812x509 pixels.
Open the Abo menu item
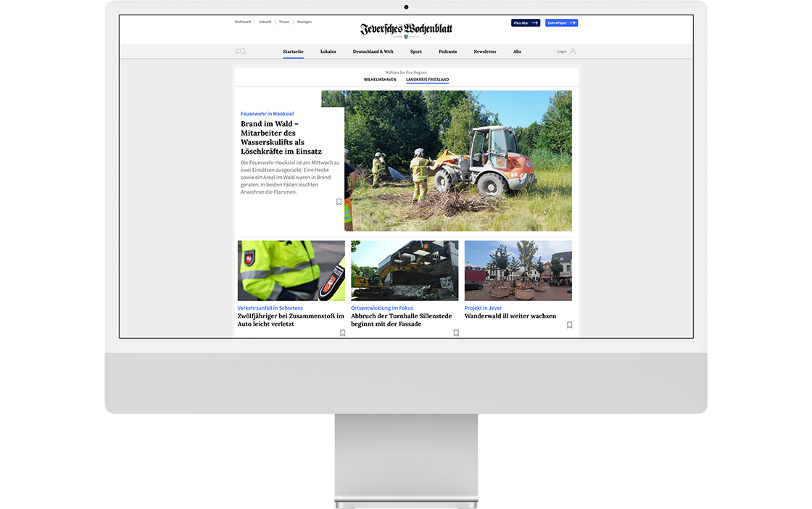coord(517,51)
